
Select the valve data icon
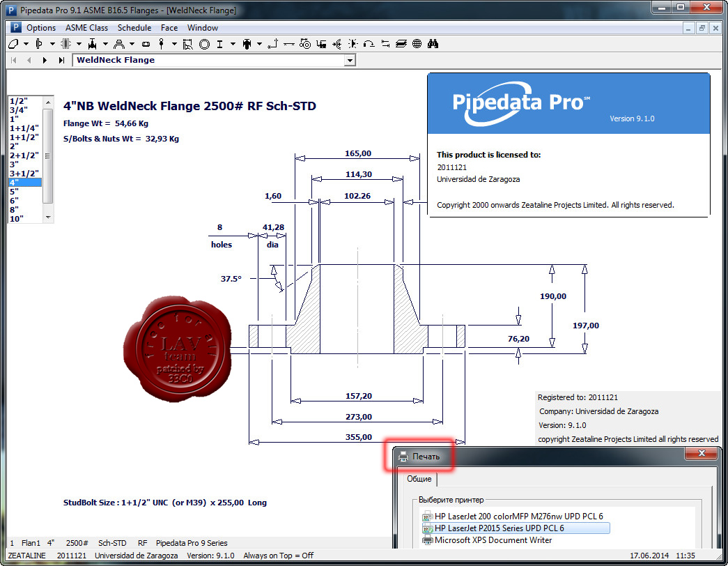pyautogui.click(x=93, y=44)
